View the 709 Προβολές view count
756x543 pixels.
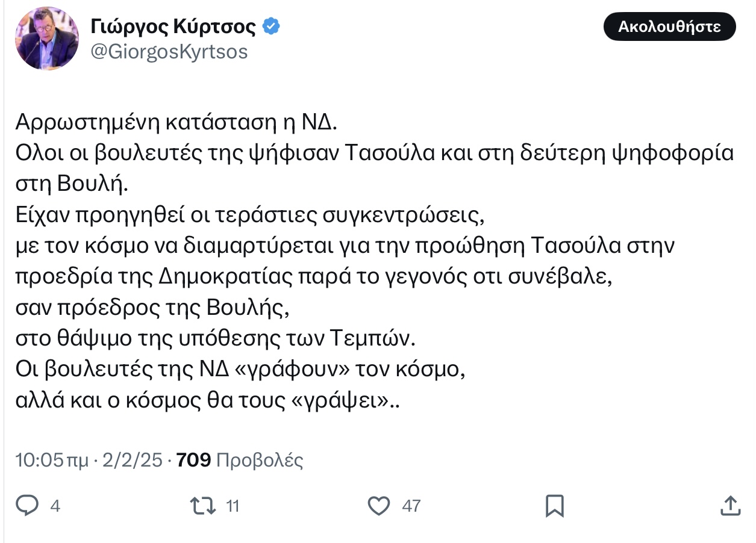pyautogui.click(x=240, y=461)
